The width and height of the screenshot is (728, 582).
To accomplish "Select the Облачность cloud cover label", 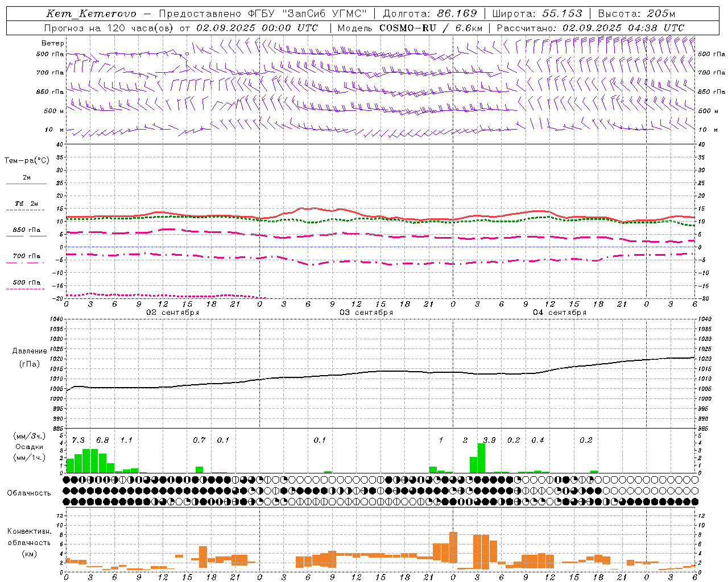I will (29, 493).
